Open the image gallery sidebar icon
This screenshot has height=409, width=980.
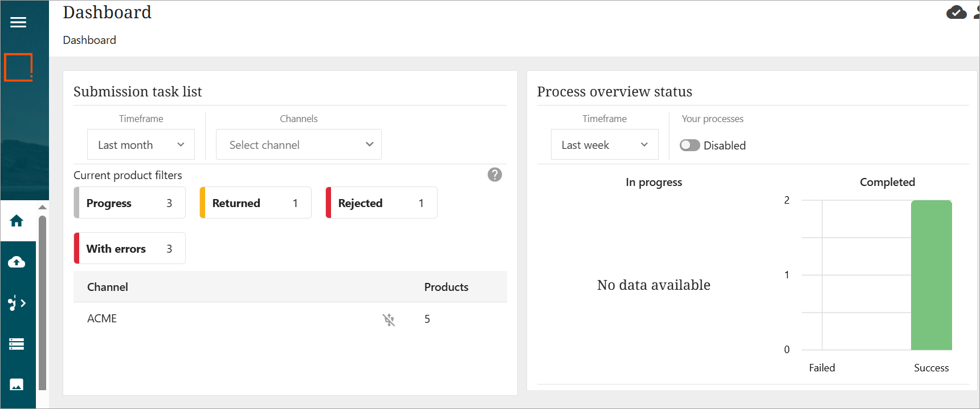pos(17,384)
